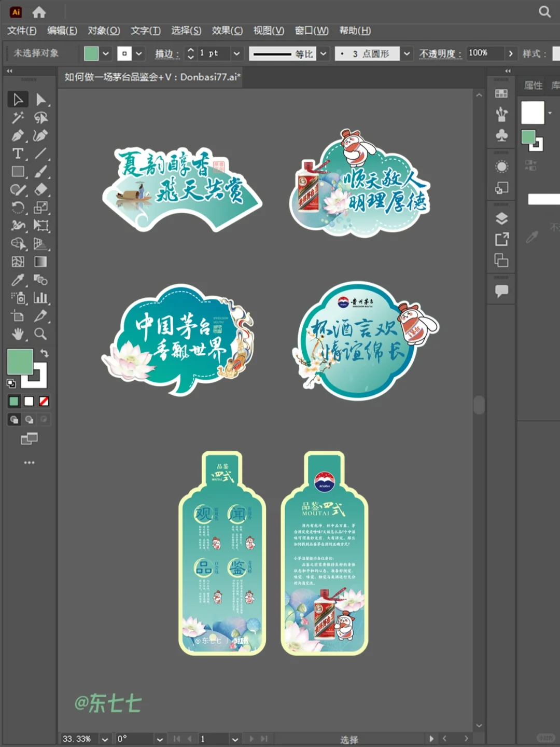
Task: Open the 对象(O) menu
Action: tap(104, 31)
